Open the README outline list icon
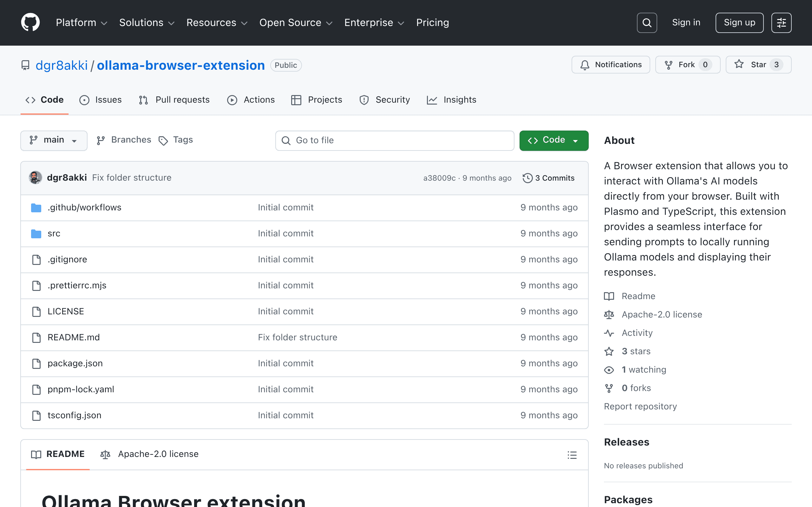This screenshot has height=507, width=812. 572,455
